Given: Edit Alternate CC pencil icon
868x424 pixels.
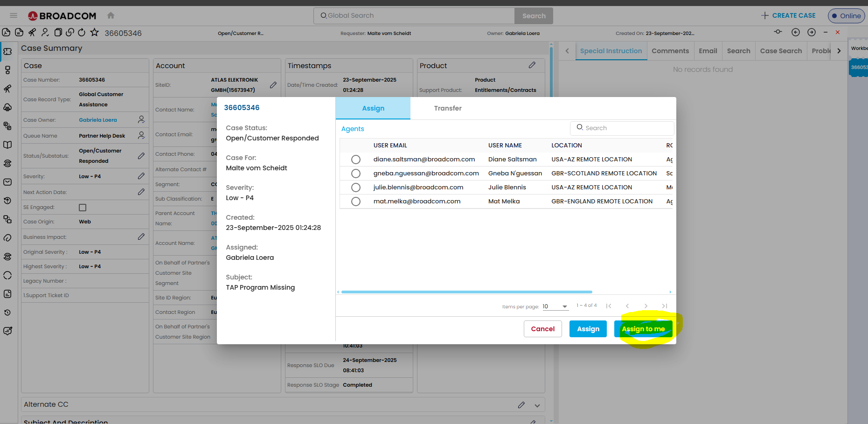Looking at the screenshot, I should [x=521, y=405].
